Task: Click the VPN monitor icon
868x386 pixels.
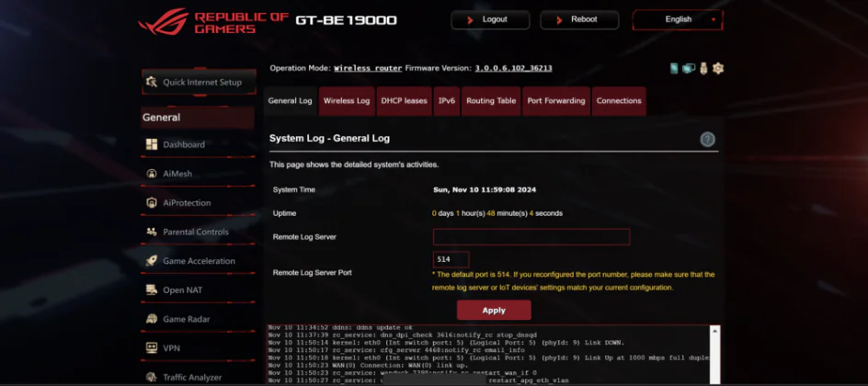Action: [x=151, y=347]
